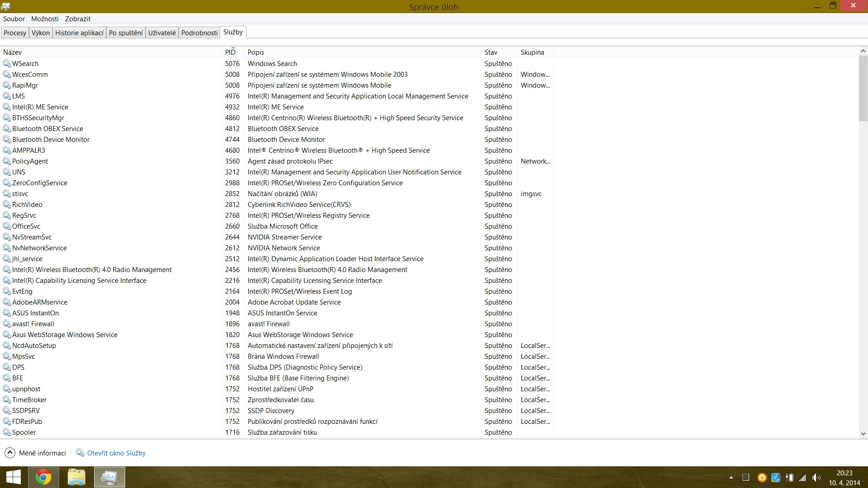Select Intel(R) ME Service row

[x=277, y=107]
